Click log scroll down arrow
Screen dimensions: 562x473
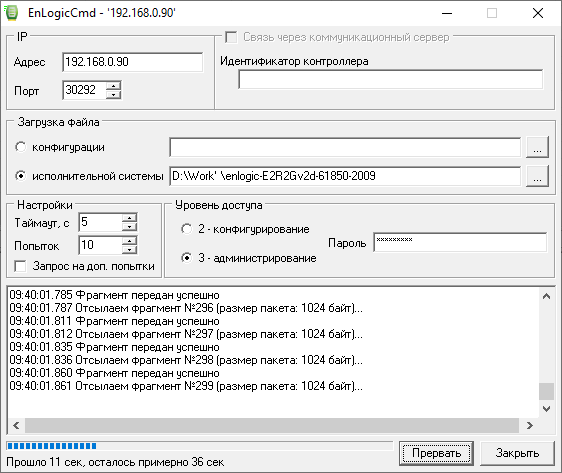546,409
